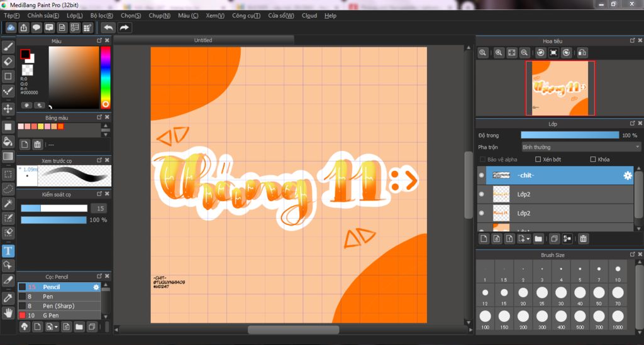Select the rectangular Select tool
644x345 pixels.
click(8, 174)
